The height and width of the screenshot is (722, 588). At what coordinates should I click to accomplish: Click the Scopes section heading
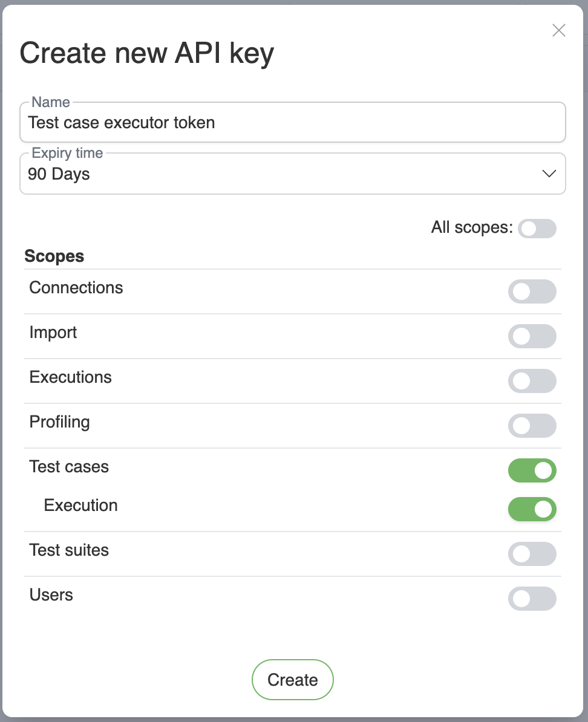[x=54, y=256]
